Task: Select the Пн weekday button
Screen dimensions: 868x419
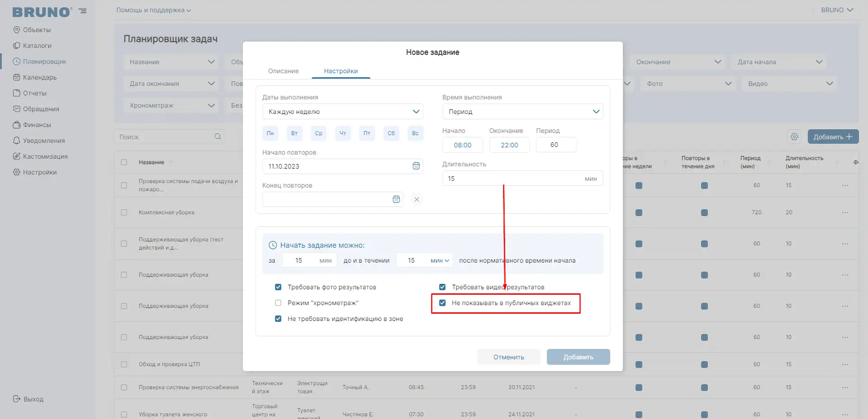Action: click(x=270, y=133)
